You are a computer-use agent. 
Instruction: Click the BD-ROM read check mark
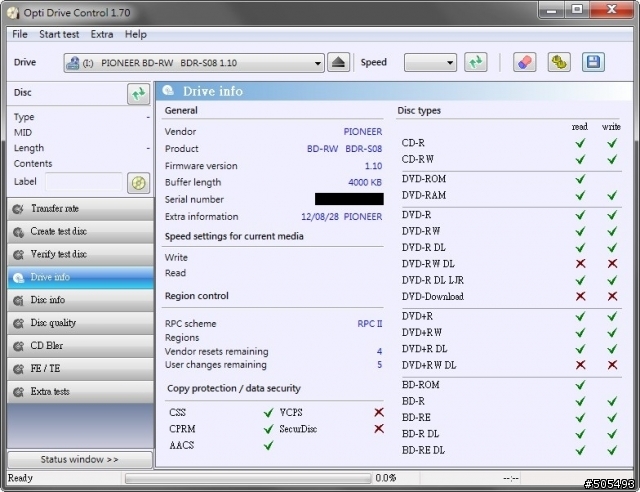point(580,385)
